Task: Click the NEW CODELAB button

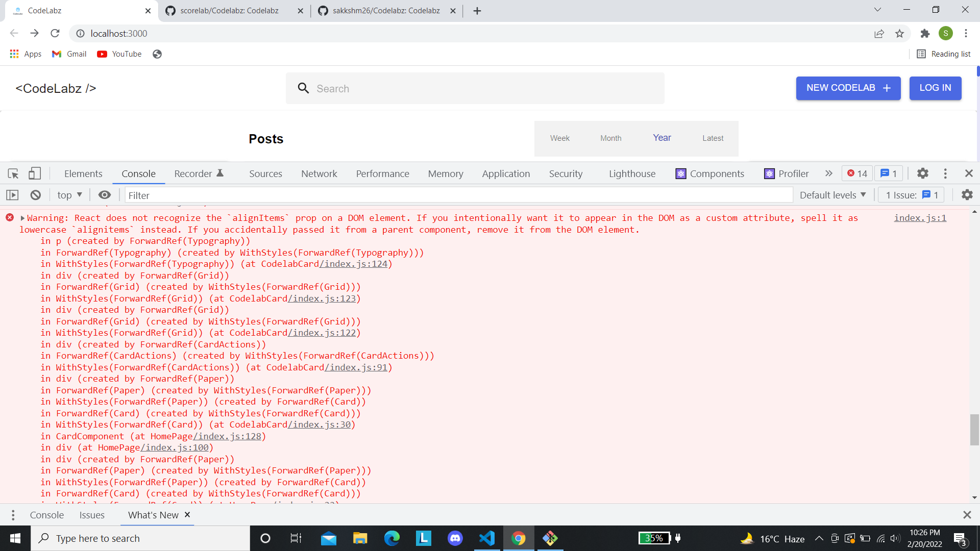Action: point(848,88)
